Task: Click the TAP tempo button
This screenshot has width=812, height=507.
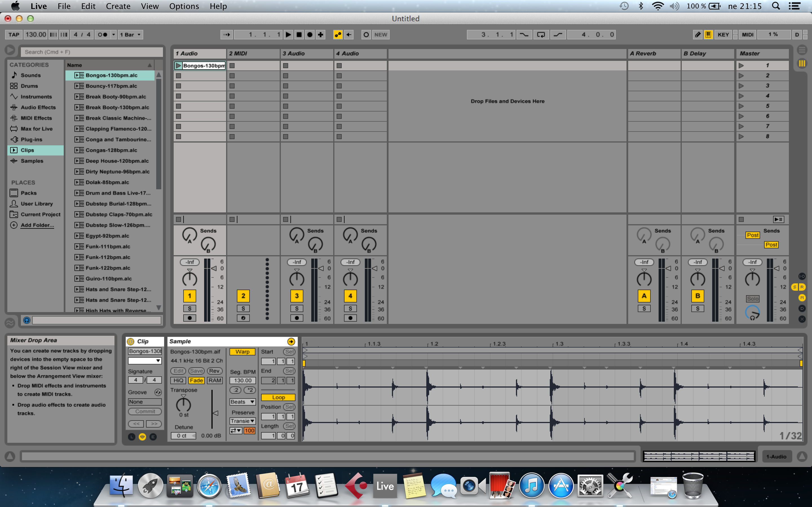Action: 14,35
